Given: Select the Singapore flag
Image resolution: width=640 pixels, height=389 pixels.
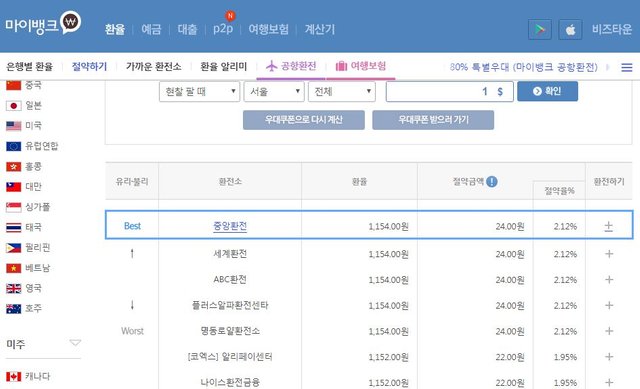Looking at the screenshot, I should click(x=13, y=207).
